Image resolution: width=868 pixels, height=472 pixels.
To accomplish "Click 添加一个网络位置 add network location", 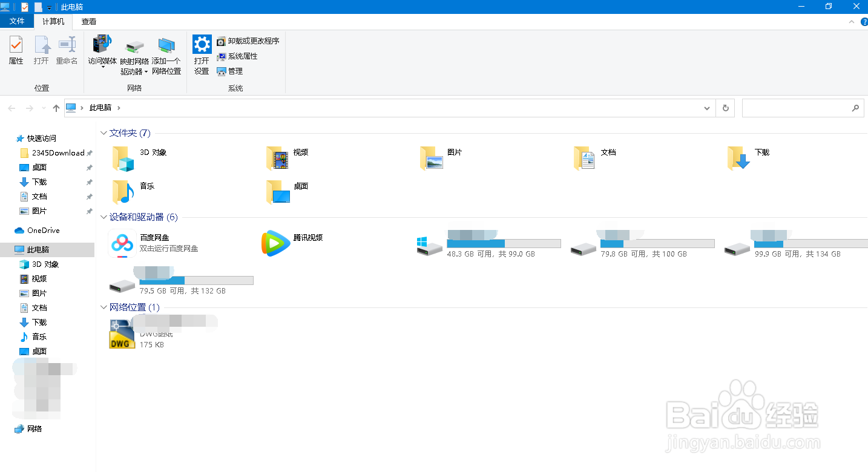I will click(166, 56).
